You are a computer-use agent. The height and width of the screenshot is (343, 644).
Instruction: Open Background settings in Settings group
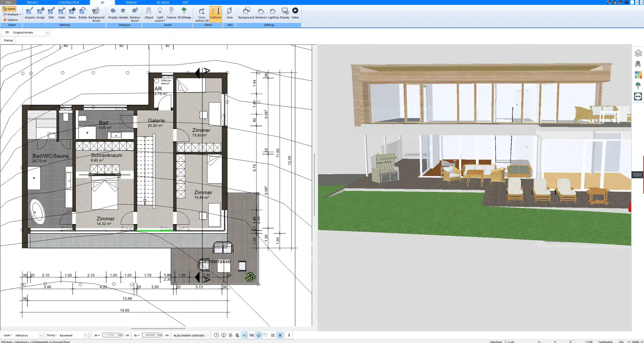pos(246,13)
